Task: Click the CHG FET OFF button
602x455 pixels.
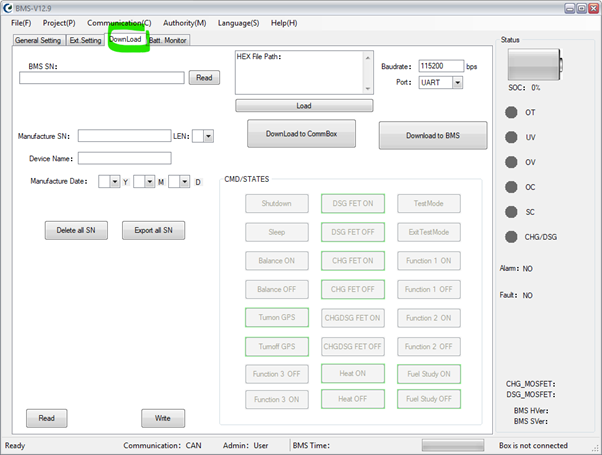Action: [353, 289]
